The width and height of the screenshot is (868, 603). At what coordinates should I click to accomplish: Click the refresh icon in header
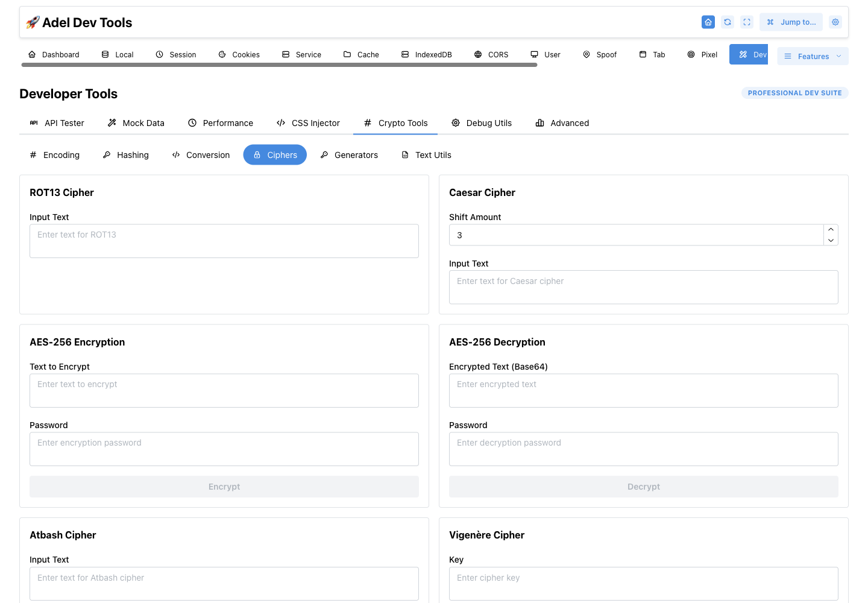[x=728, y=22]
